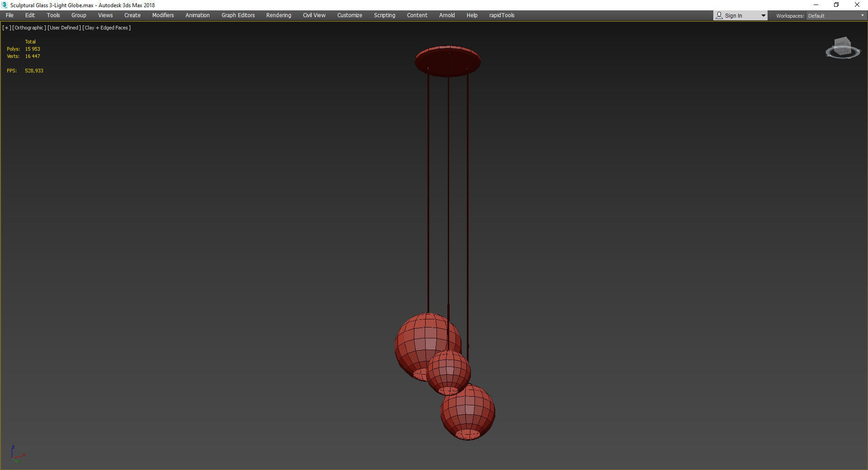Open the Modifiers menu
Screen dimensions: 868x470
coord(163,15)
